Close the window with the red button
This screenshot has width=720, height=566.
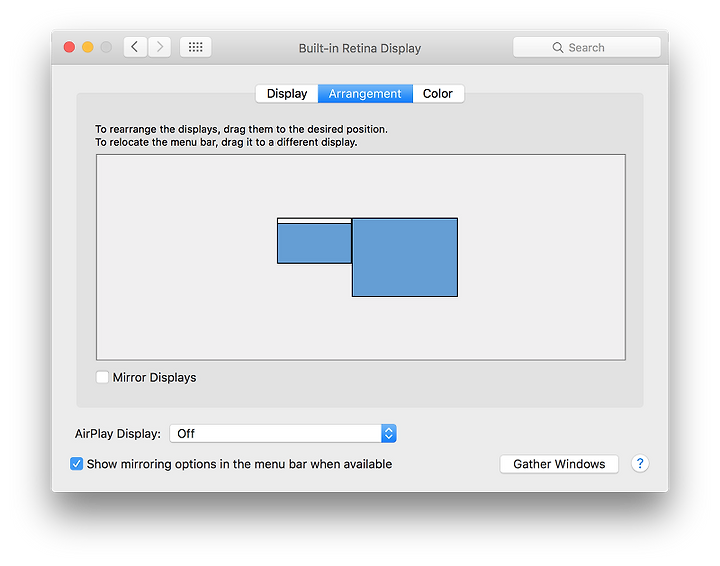(69, 47)
